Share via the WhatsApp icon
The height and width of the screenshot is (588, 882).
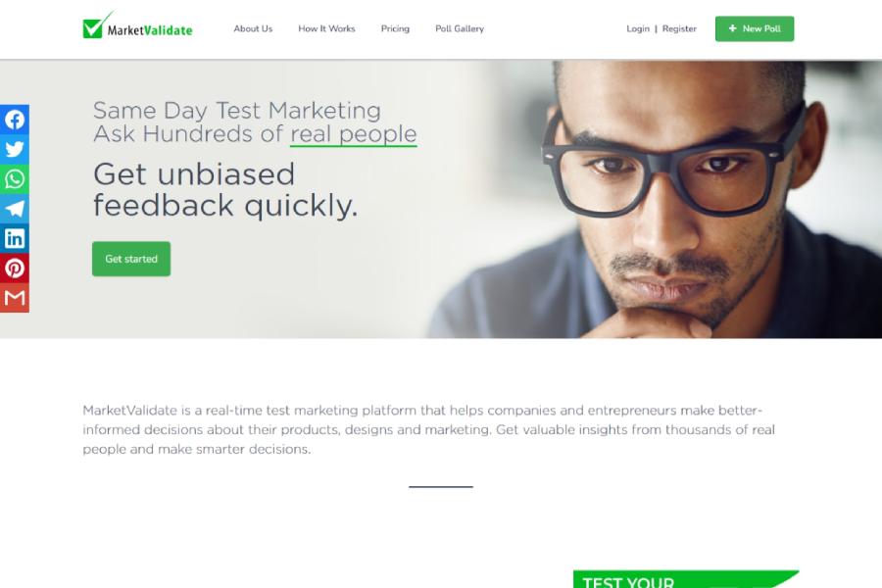[15, 179]
